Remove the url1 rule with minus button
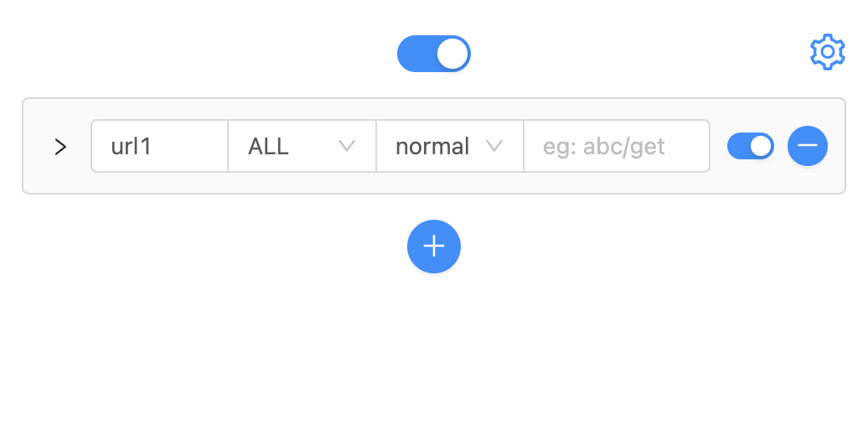This screenshot has width=868, height=421. coord(808,146)
